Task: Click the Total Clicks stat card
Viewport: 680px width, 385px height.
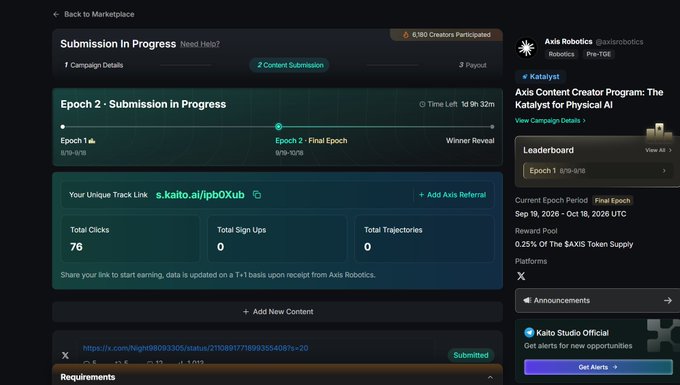Action: point(130,238)
